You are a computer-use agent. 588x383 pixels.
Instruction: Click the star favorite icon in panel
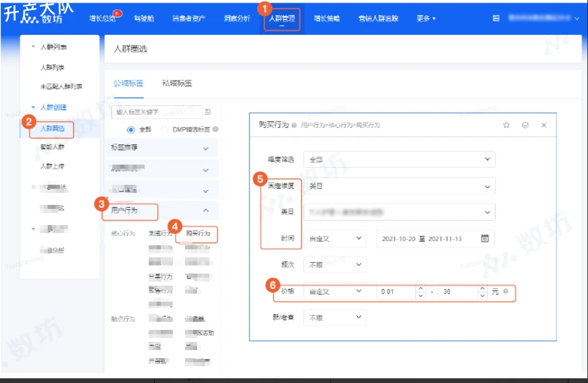click(x=506, y=125)
